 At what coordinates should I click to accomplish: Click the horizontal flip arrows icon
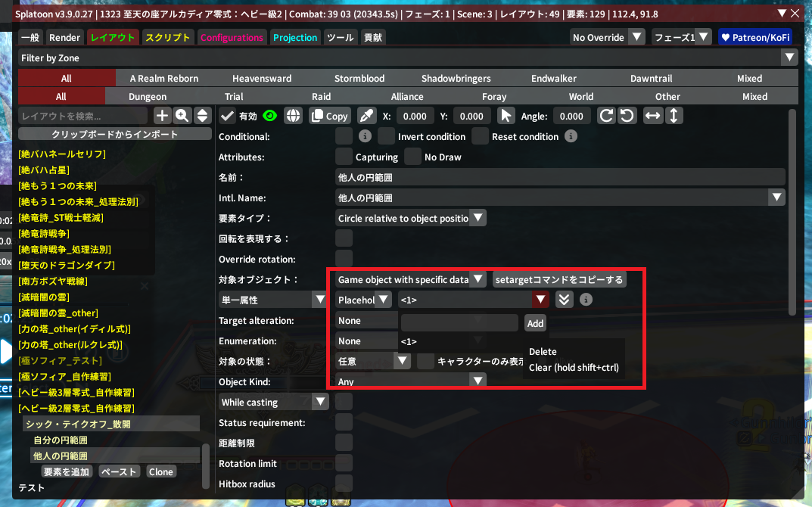652,116
